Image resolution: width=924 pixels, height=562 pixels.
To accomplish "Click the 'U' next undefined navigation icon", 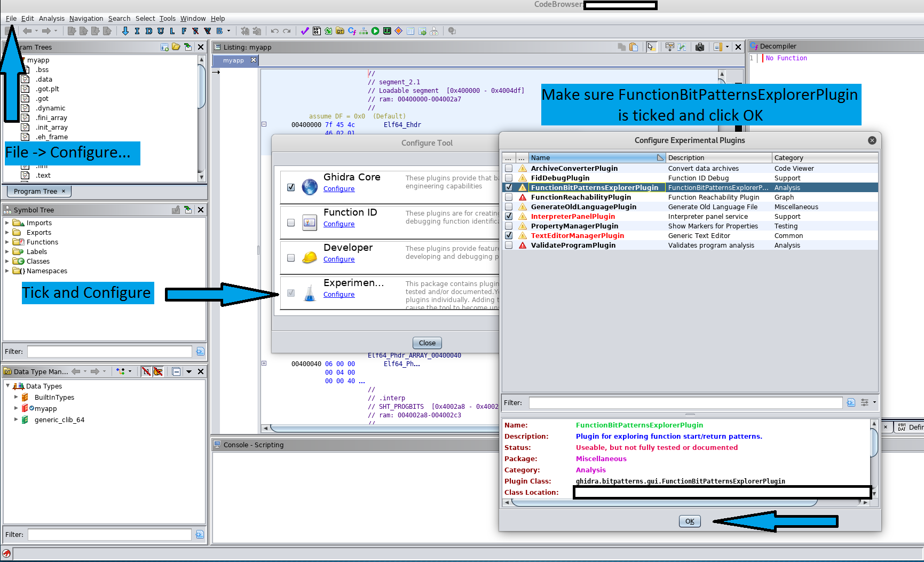I will (161, 31).
